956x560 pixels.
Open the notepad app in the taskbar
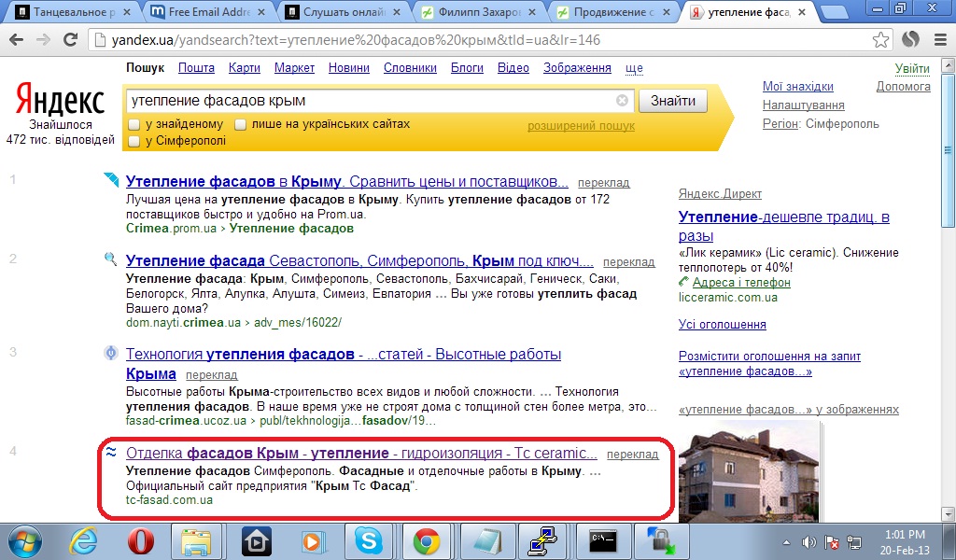coord(485,541)
